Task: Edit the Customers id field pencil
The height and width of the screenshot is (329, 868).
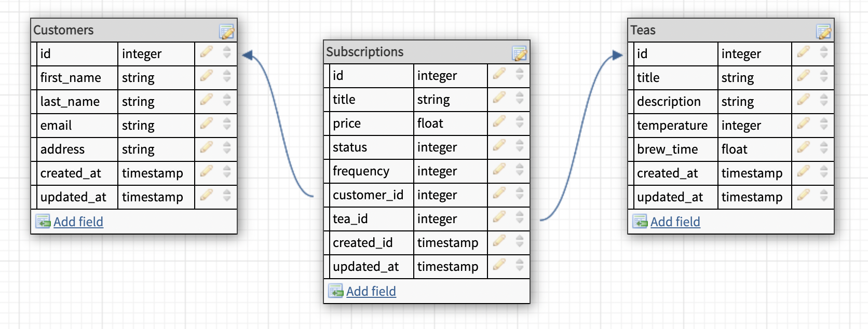Action: pyautogui.click(x=207, y=52)
